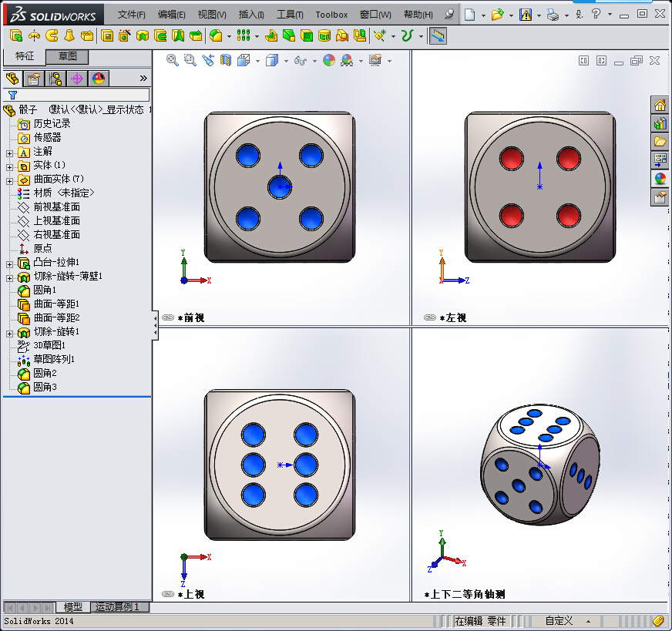Select the Fillet tool icon

tap(216, 36)
